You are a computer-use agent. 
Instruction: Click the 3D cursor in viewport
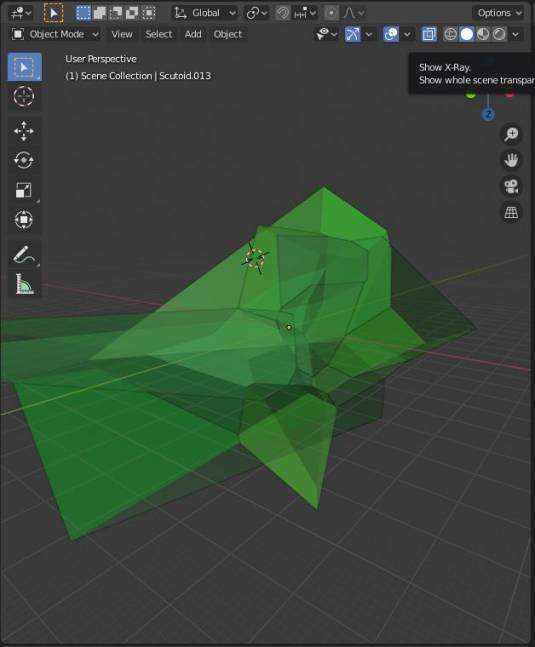click(x=255, y=258)
